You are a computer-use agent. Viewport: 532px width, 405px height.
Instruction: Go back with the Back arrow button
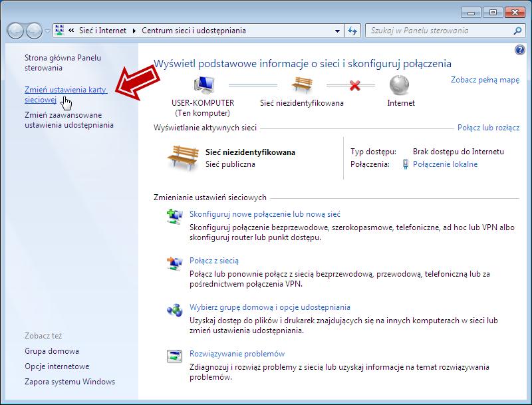coord(16,31)
